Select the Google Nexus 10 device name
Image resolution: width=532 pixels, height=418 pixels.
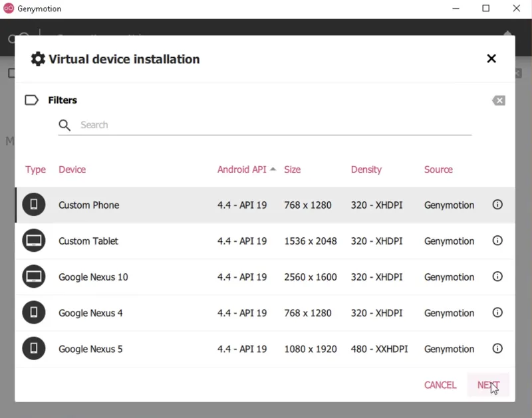pyautogui.click(x=93, y=277)
